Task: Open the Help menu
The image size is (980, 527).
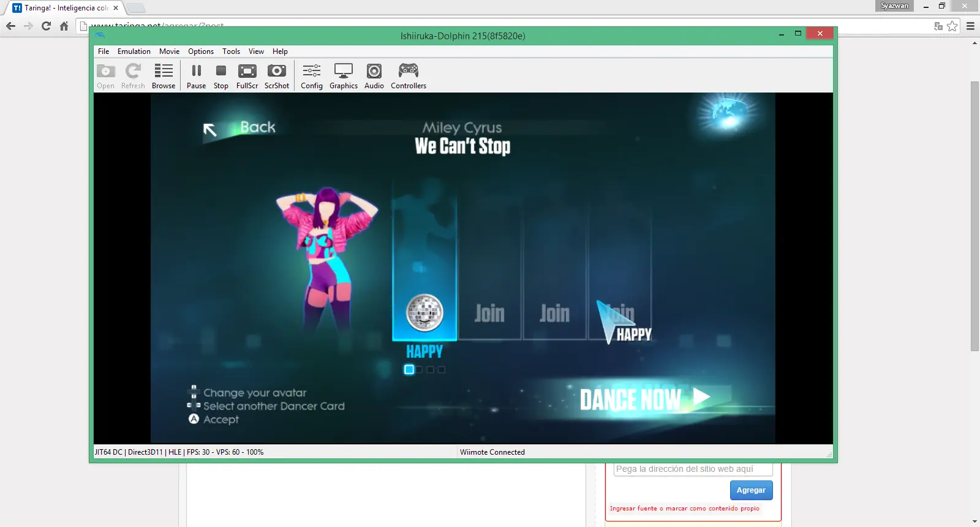Action: (x=280, y=51)
